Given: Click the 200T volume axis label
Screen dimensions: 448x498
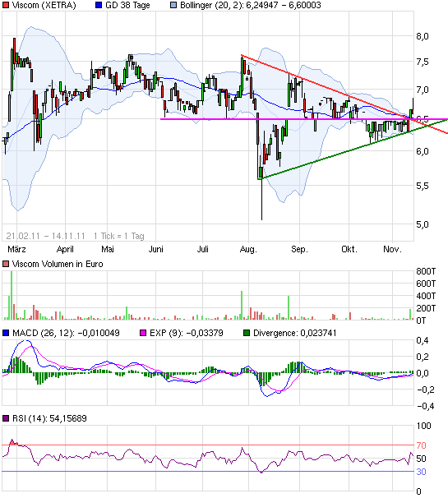Looking at the screenshot, I should point(426,308).
